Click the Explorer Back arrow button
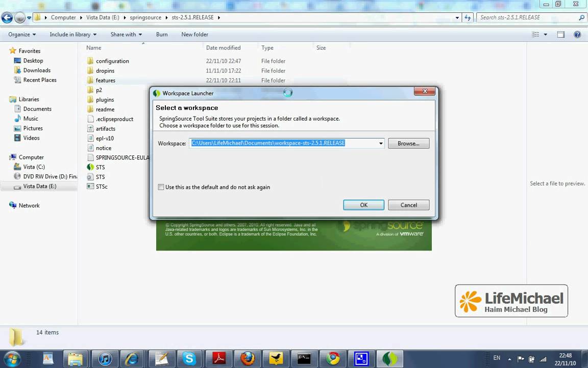 [7, 18]
